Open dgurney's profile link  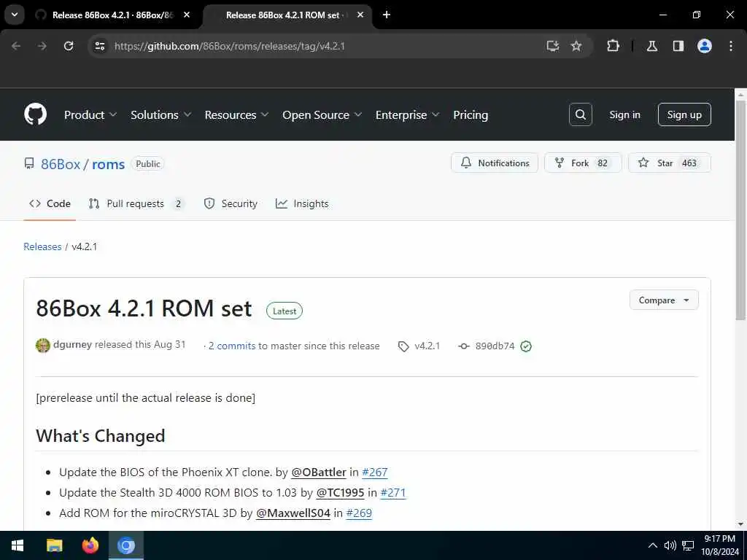[72, 344]
